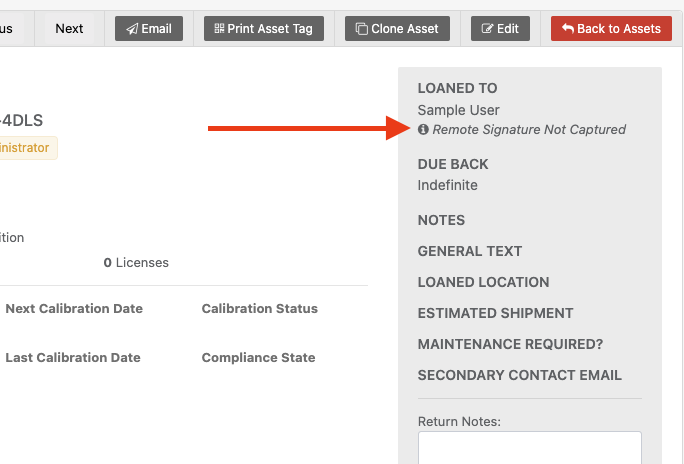Select the Next Calibration Date heading
The image size is (684, 464).
[x=74, y=309]
